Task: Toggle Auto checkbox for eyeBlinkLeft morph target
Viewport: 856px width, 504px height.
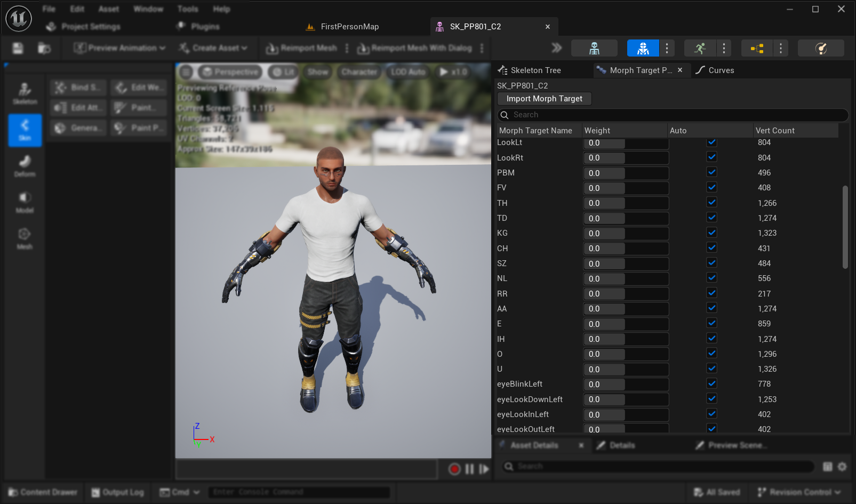Action: pyautogui.click(x=711, y=383)
